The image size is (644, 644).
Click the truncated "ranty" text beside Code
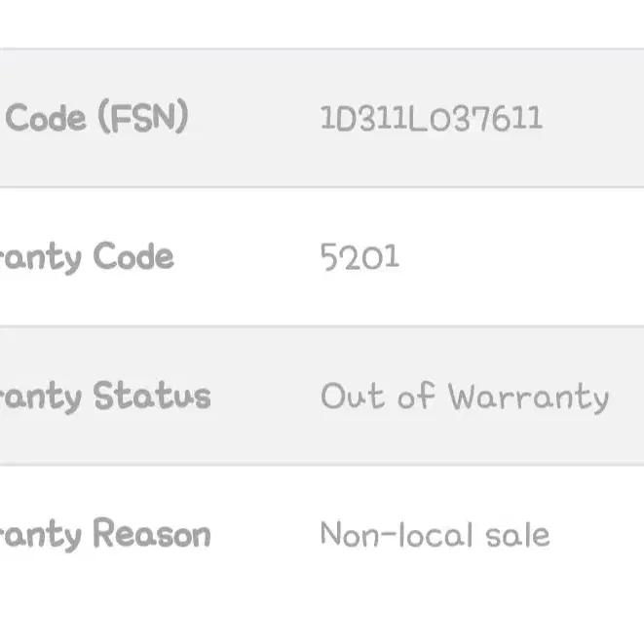click(x=41, y=259)
